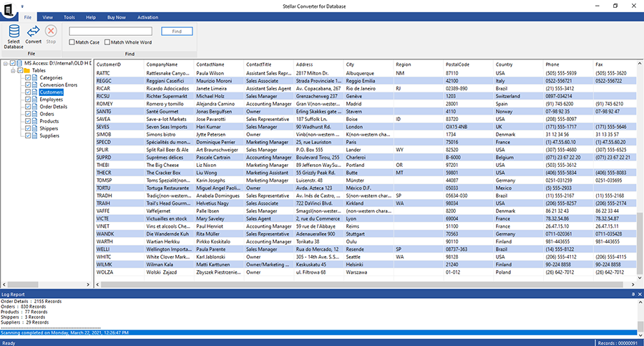Uncheck the Conversion Errors checkbox
The height and width of the screenshot is (346, 644).
(28, 85)
